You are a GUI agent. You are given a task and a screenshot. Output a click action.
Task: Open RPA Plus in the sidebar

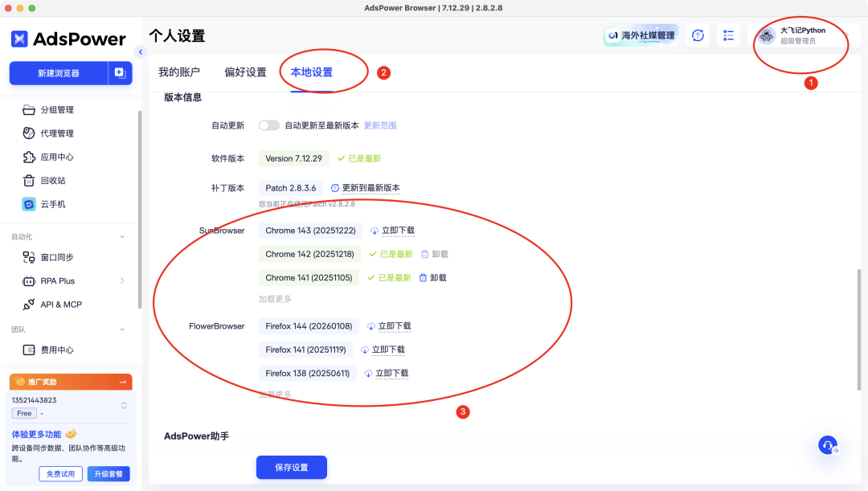point(58,281)
